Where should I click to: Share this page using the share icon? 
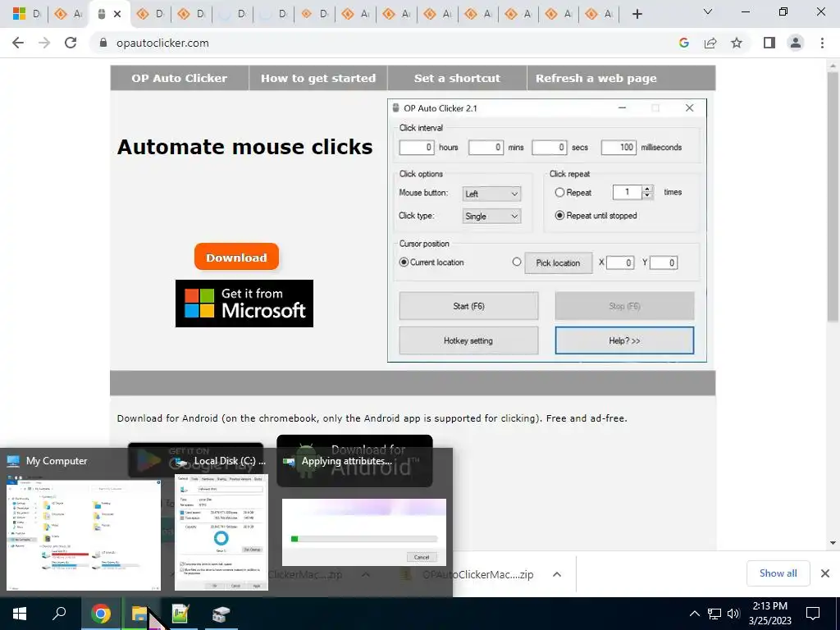710,43
